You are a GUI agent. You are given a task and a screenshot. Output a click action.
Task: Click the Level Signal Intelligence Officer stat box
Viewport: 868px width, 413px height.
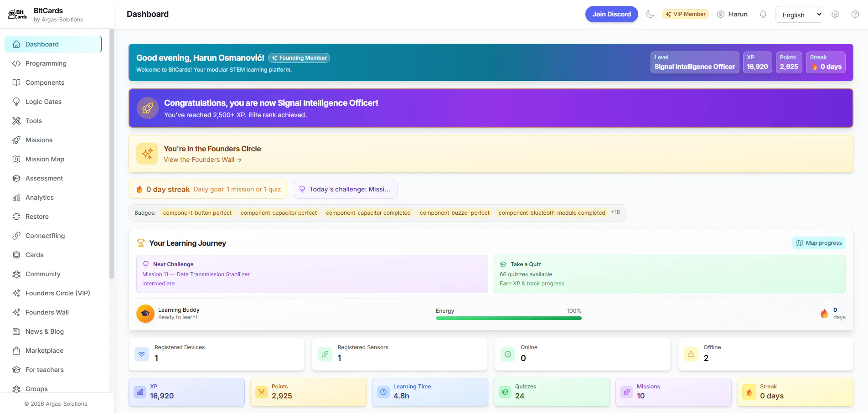tap(695, 62)
